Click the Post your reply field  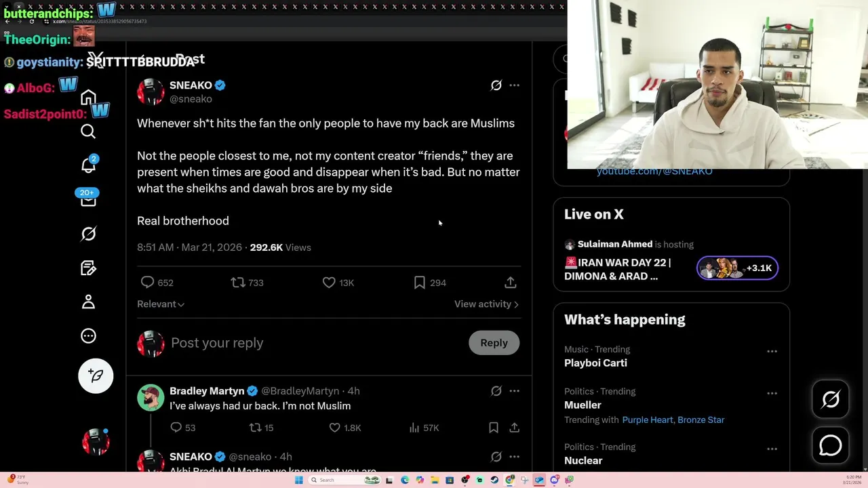pos(315,343)
